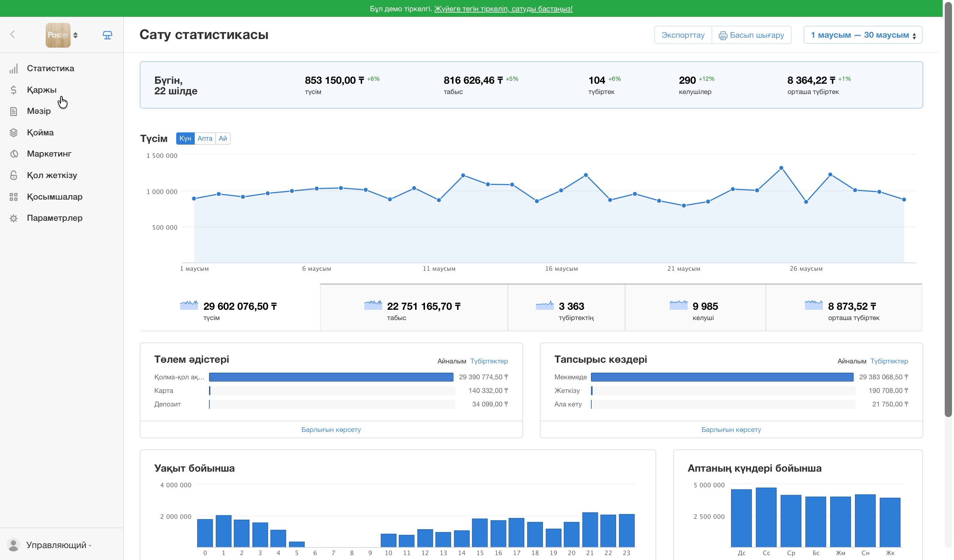Click the Параметрлер gear icon

[x=14, y=218]
